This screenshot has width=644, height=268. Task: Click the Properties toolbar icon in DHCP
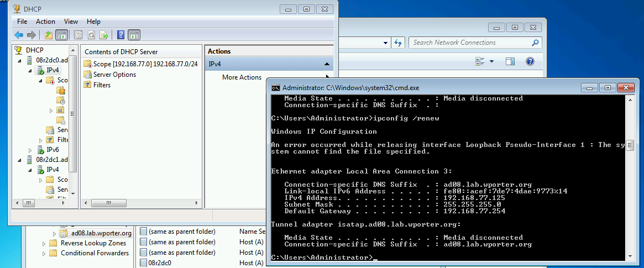[x=78, y=35]
